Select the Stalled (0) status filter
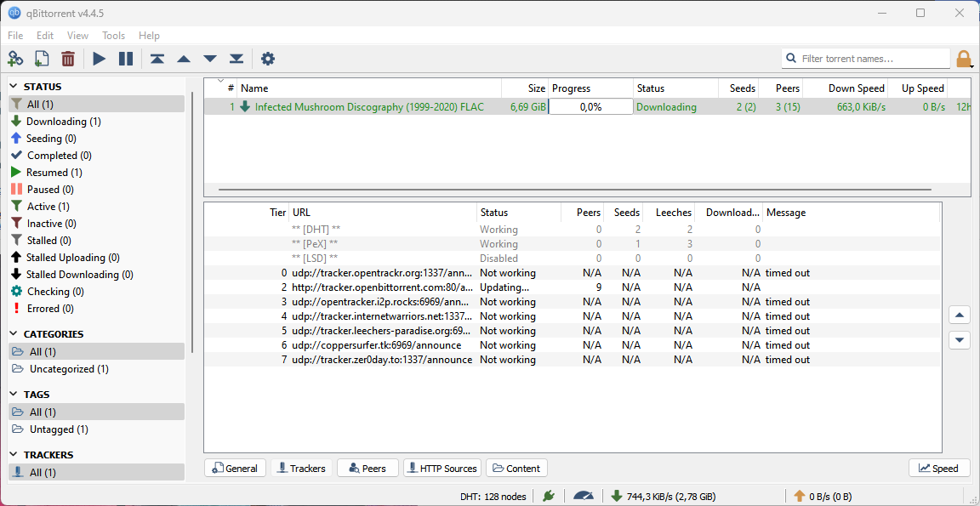 point(97,240)
